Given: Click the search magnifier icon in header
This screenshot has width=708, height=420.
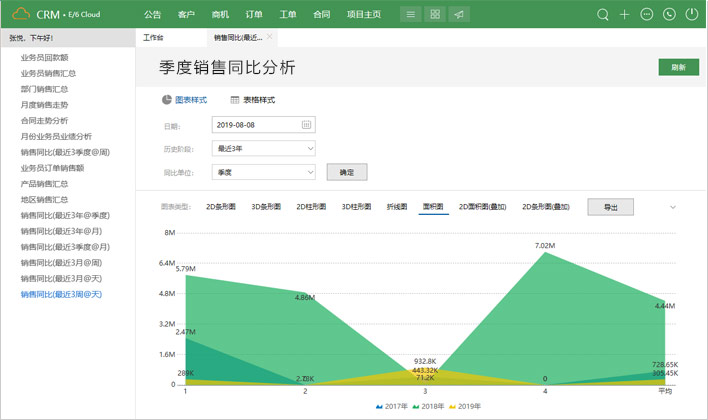Looking at the screenshot, I should click(x=603, y=15).
